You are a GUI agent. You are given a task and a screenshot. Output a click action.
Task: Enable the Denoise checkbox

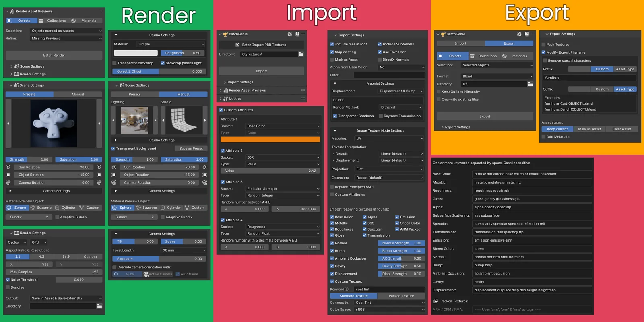coord(8,287)
